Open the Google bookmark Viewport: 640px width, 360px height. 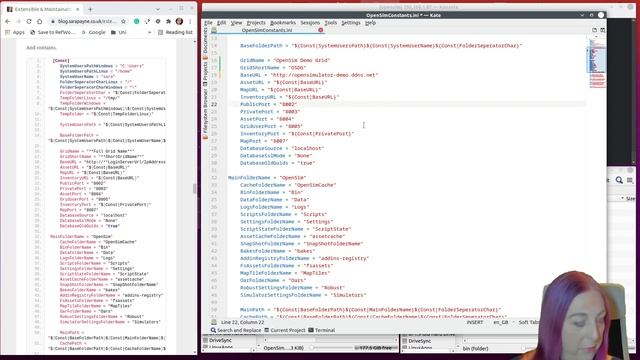93,32
